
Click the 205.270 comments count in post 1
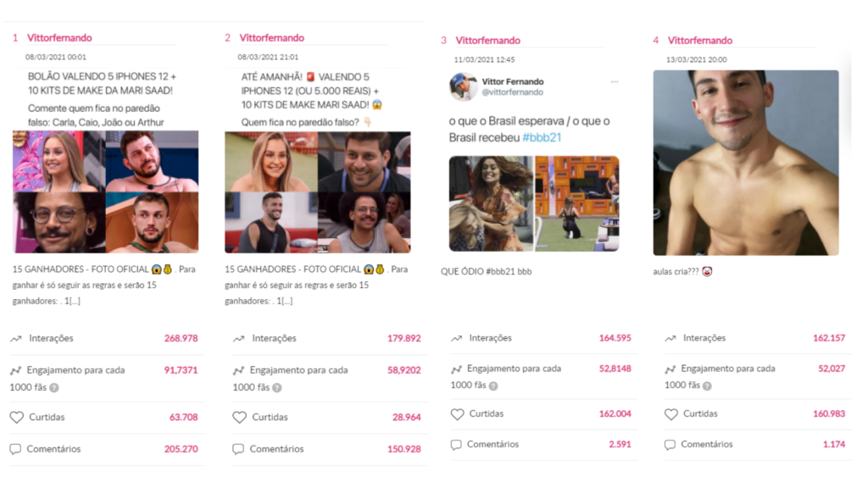tap(181, 449)
